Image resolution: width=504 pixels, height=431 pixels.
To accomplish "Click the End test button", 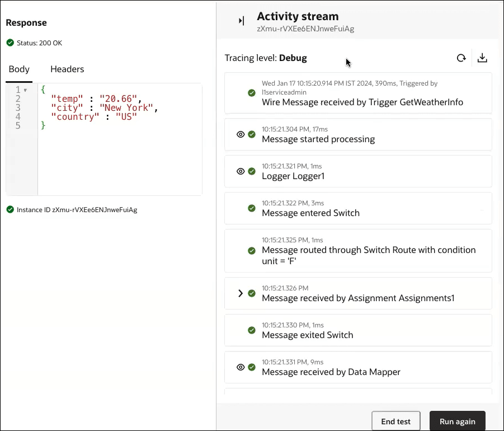I will point(396,421).
